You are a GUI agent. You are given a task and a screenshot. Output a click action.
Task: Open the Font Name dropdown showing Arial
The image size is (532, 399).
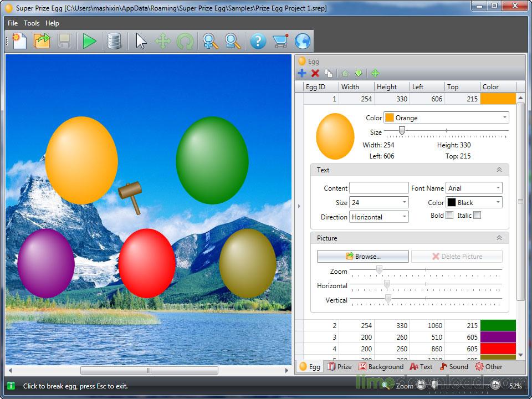[x=474, y=188]
